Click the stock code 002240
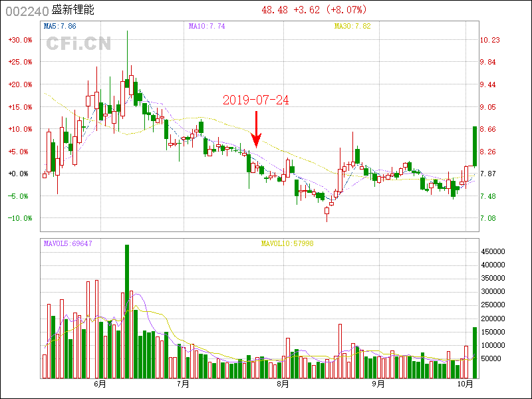 (x=21, y=11)
